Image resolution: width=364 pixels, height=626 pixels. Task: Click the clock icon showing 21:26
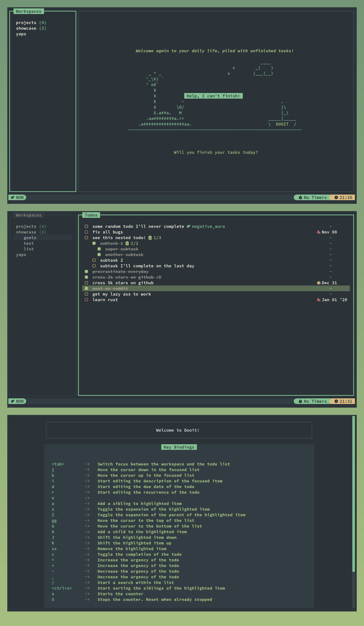[x=336, y=197]
